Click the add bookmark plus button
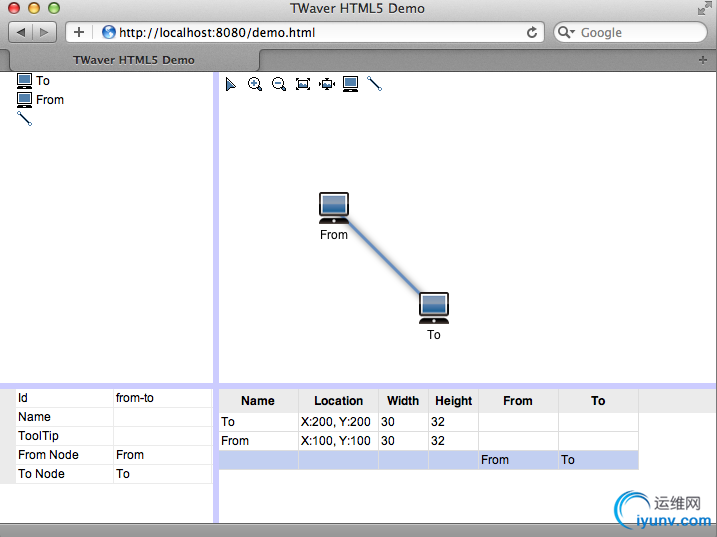Screen dimensions: 717x537 click(x=79, y=32)
